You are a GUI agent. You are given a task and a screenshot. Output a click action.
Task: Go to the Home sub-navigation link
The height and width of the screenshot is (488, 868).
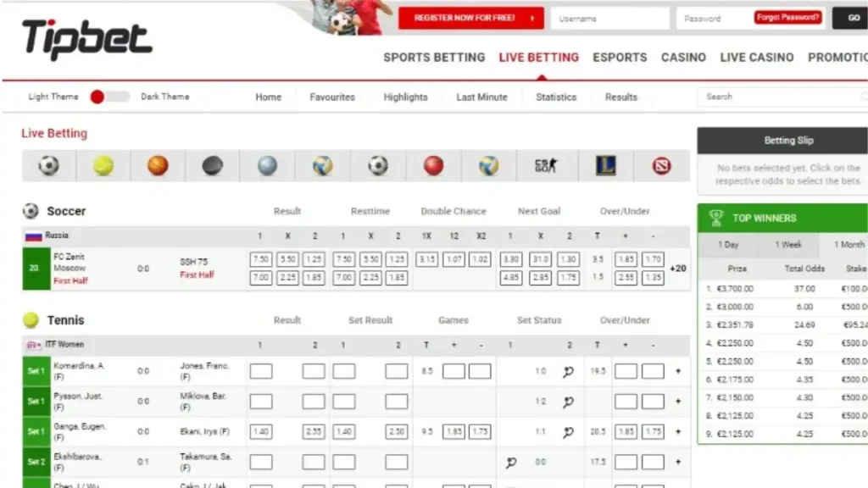(x=269, y=97)
